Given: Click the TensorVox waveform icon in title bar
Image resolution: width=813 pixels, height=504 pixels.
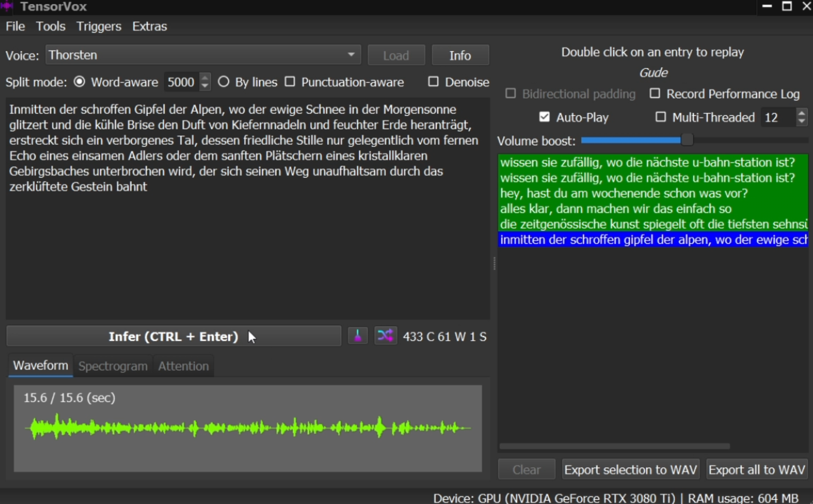Looking at the screenshot, I should [x=7, y=6].
